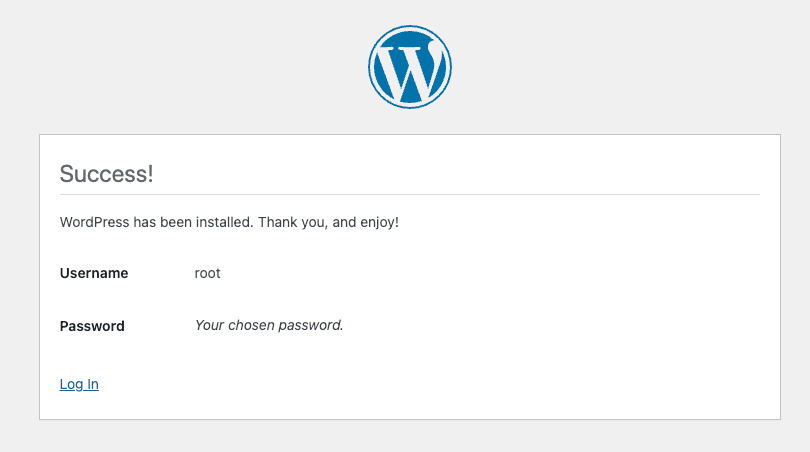Click the exclamation mark in the Success! heading
Viewport: 810px width, 452px height.
tap(150, 174)
